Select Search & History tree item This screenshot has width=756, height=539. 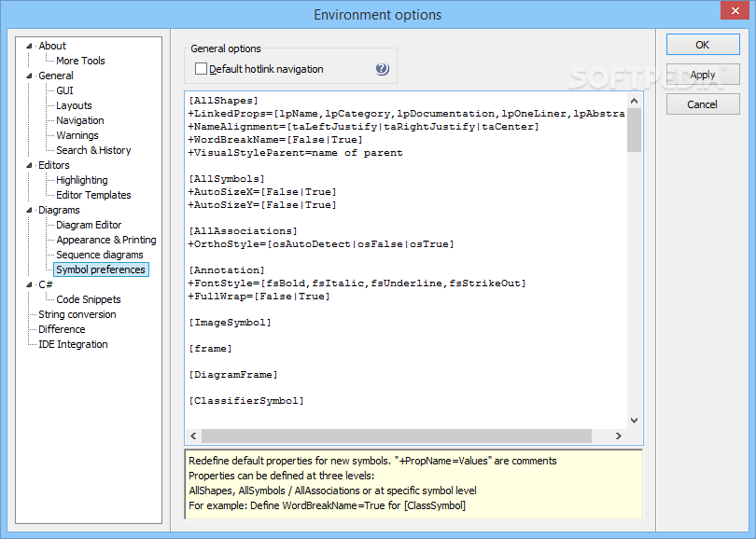pos(93,150)
